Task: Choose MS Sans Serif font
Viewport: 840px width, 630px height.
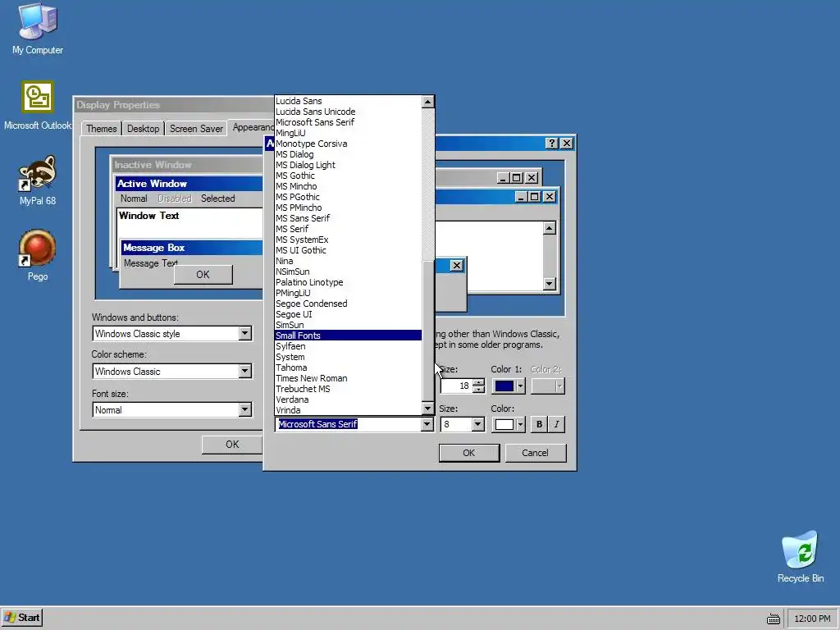Action: pyautogui.click(x=348, y=218)
